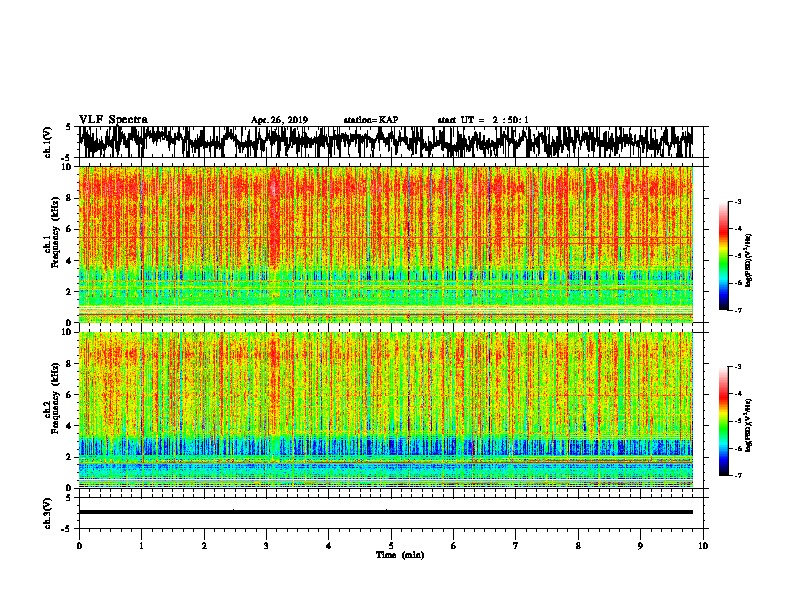The height and width of the screenshot is (612, 792).
Task: Click the "-4" label on ch.1 colorbar
Action: click(x=738, y=229)
